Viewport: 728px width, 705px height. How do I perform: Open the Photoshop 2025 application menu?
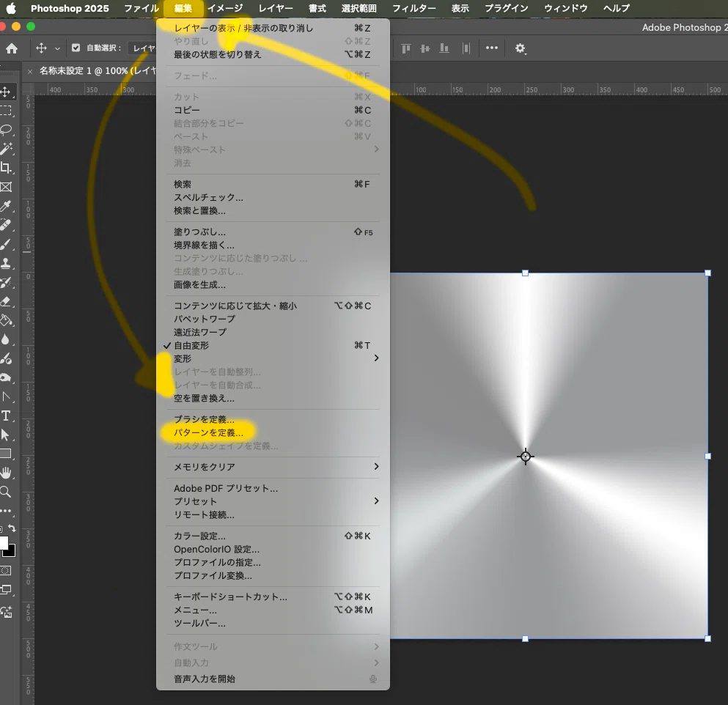point(70,8)
